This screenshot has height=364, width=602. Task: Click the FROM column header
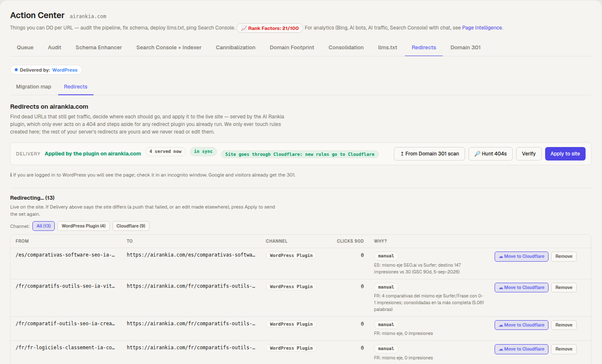click(22, 241)
